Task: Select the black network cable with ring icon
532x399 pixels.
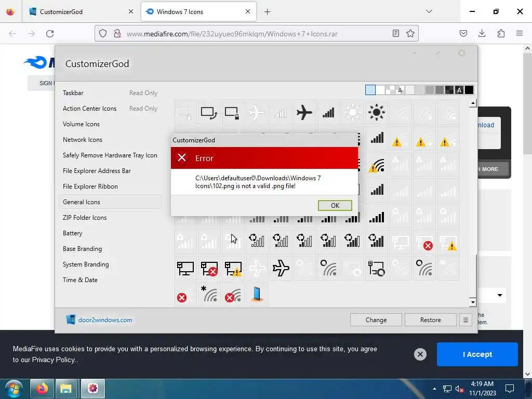Action: pos(376,269)
